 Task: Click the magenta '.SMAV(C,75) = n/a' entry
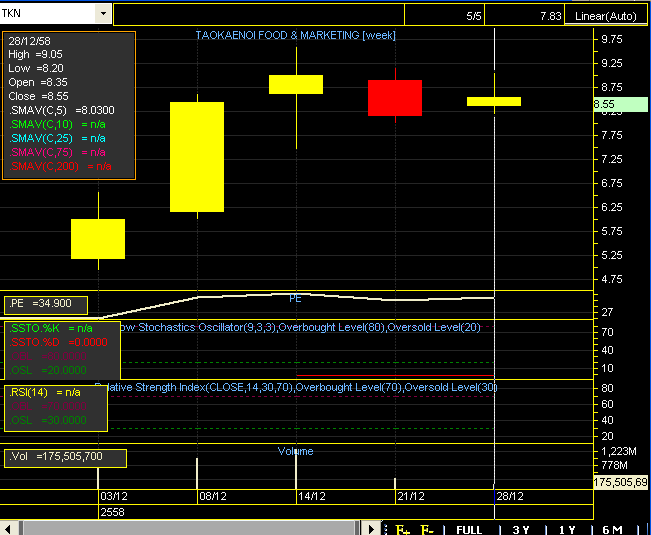[x=57, y=152]
